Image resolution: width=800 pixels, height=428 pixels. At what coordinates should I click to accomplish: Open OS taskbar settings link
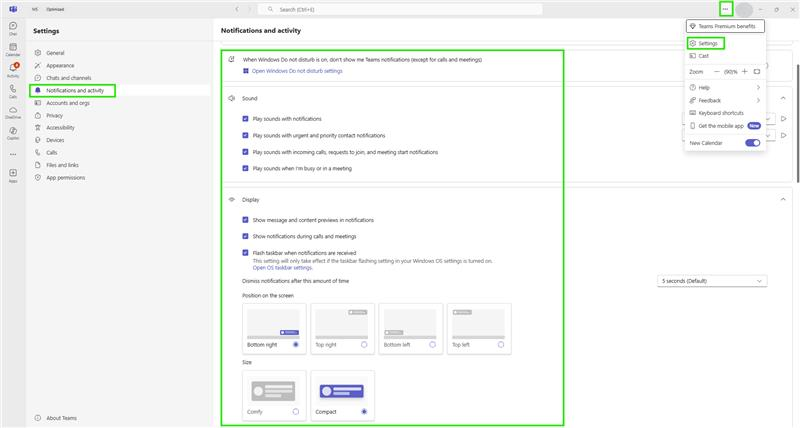point(282,268)
